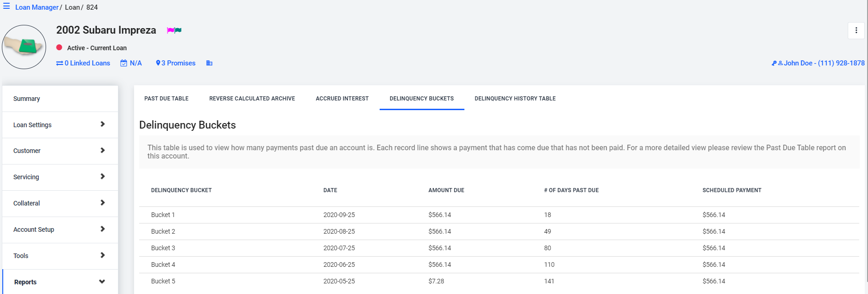Click the linked loans arrows icon
The width and height of the screenshot is (868, 294).
(59, 63)
